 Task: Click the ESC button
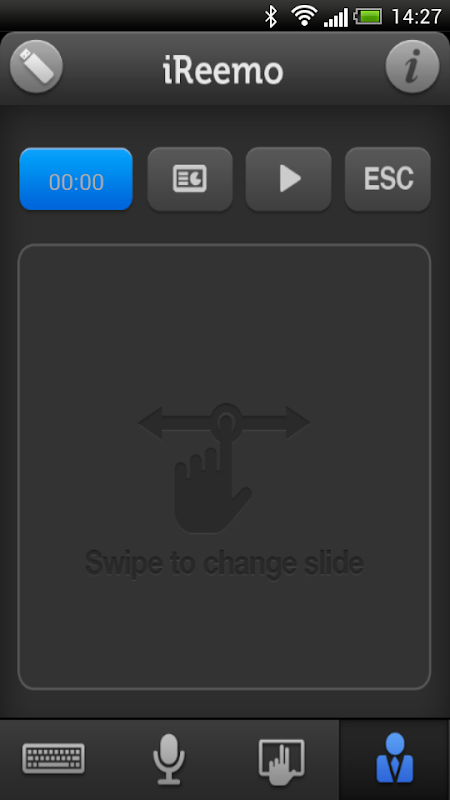388,179
